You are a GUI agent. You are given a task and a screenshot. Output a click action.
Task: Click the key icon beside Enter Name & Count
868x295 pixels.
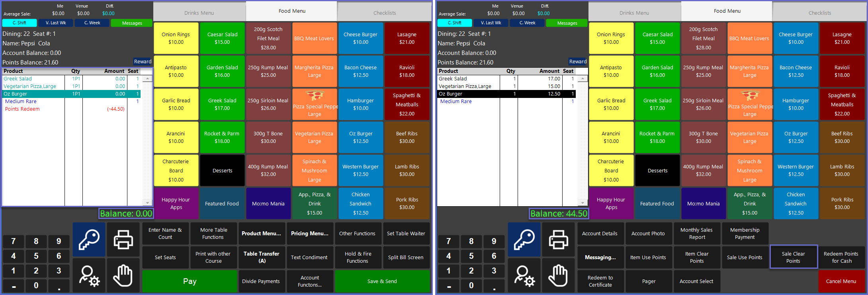pos(89,239)
